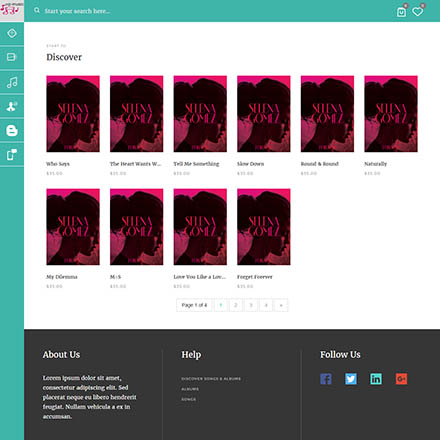440x440 pixels.
Task: Click the 'Naturally' title link
Action: pyautogui.click(x=375, y=164)
